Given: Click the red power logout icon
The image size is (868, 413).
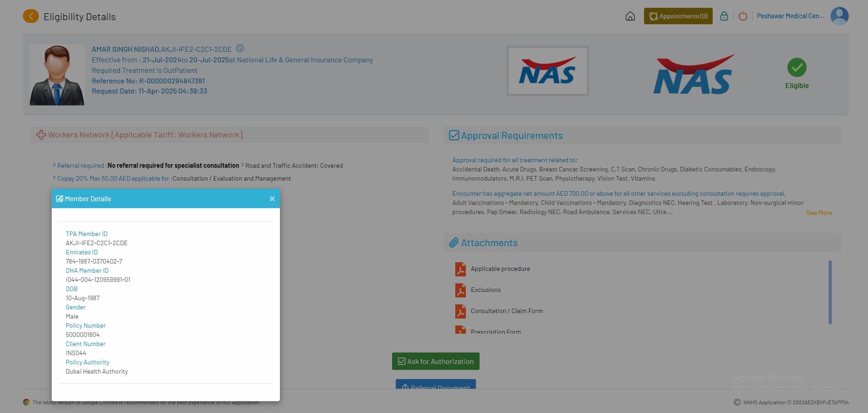Looking at the screenshot, I should coord(743,16).
